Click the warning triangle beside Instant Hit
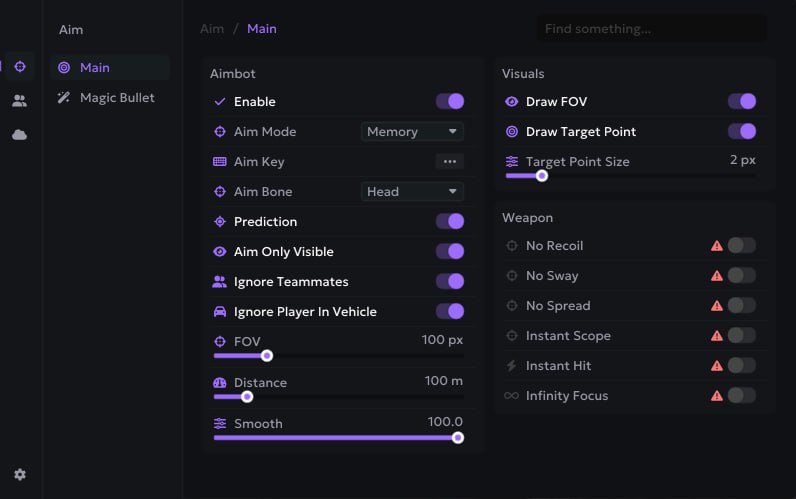Viewport: 796px width, 499px height. click(717, 365)
